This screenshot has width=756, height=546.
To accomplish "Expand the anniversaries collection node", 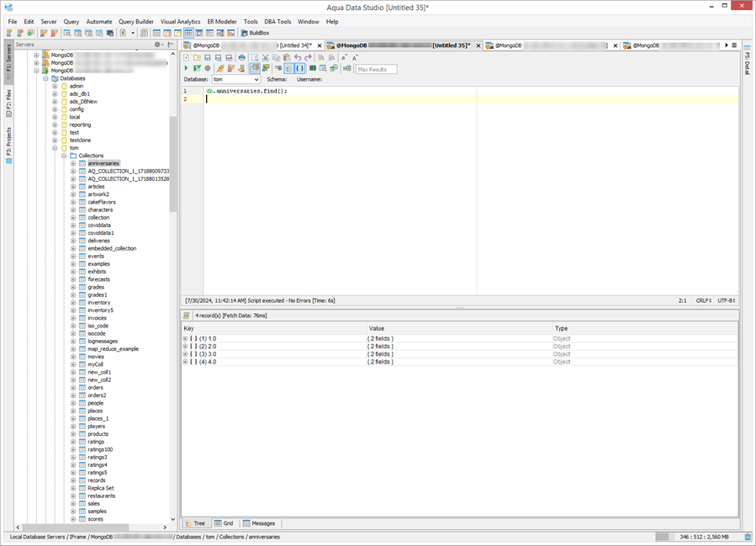I will (73, 163).
